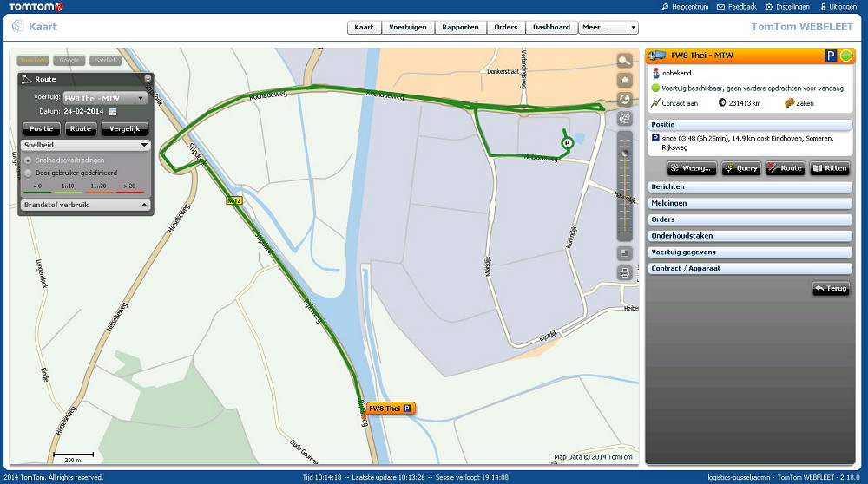
Task: Click the parking marker on the route end
Action: pyautogui.click(x=567, y=143)
